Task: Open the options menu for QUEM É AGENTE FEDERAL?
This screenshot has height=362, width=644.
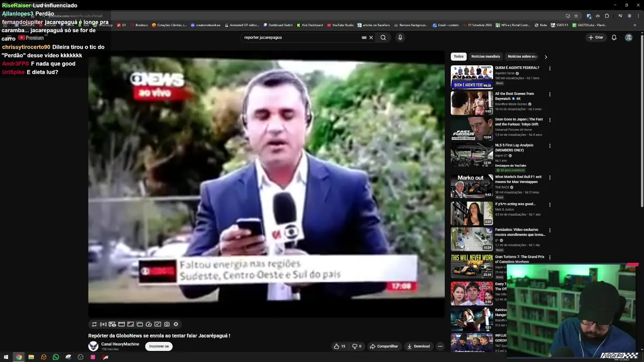Action: [549, 68]
